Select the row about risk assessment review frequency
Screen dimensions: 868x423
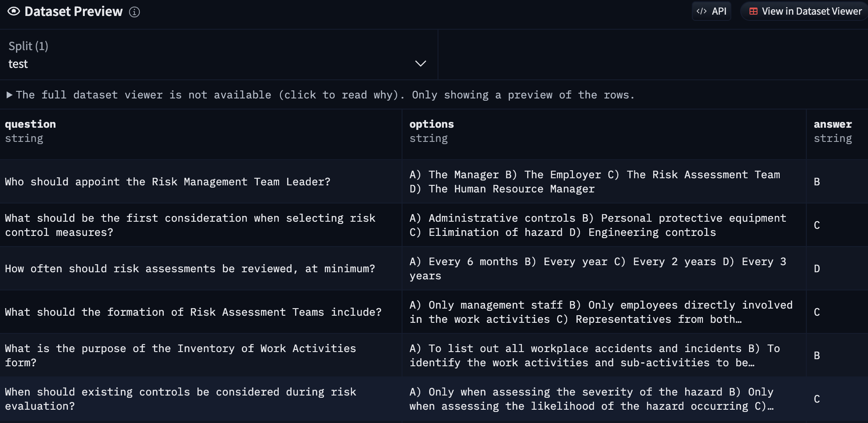click(x=190, y=269)
